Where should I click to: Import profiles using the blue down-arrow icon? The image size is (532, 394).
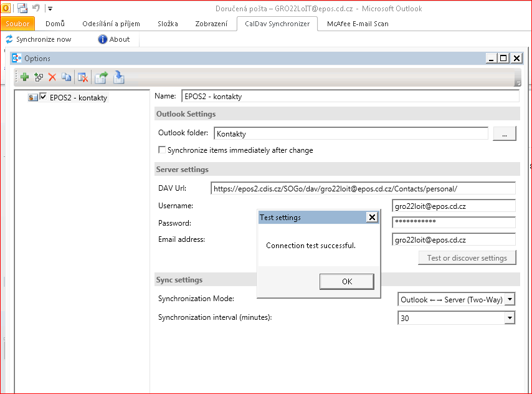click(119, 77)
